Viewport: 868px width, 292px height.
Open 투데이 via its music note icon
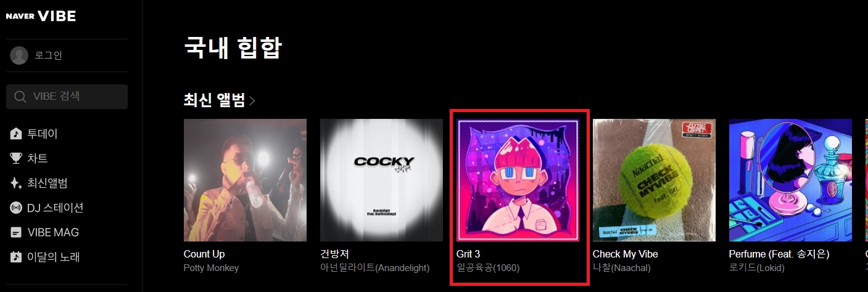16,134
